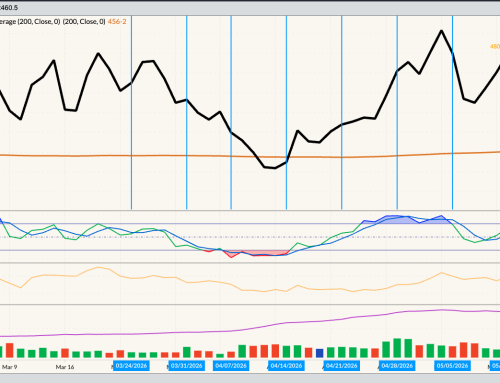Pick the 04/28/2026 date marker label

(x=397, y=366)
